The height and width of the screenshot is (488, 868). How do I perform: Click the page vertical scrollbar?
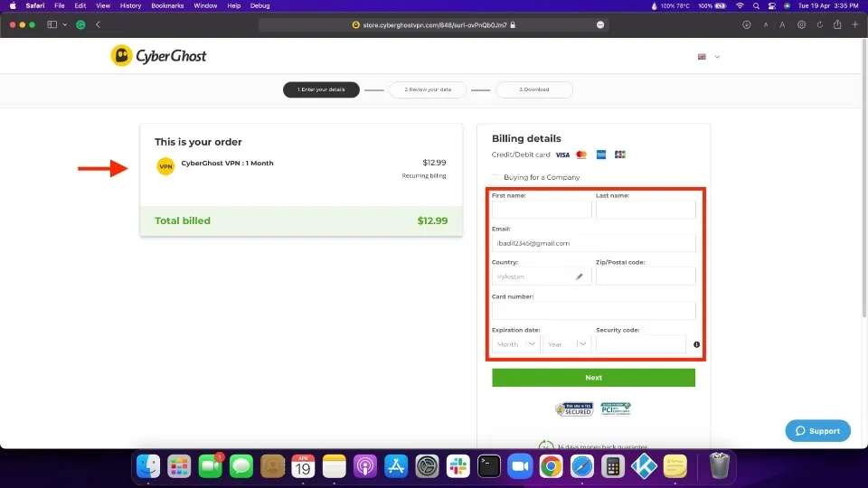(864, 179)
